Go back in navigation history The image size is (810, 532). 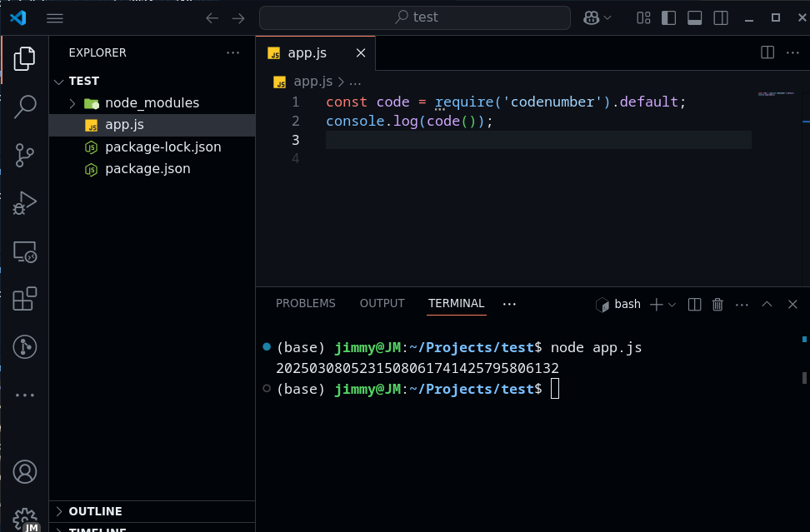click(212, 18)
